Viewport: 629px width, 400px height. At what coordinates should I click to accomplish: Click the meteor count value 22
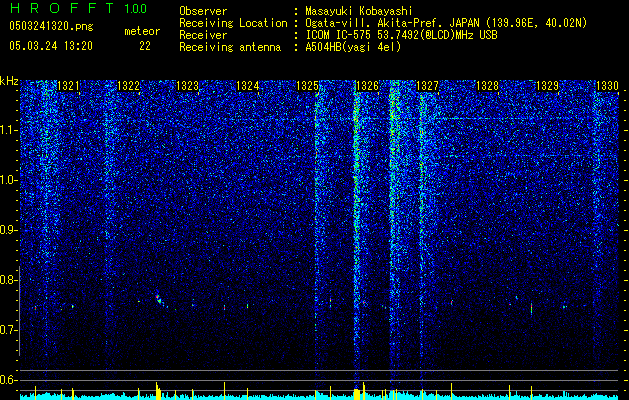(145, 46)
